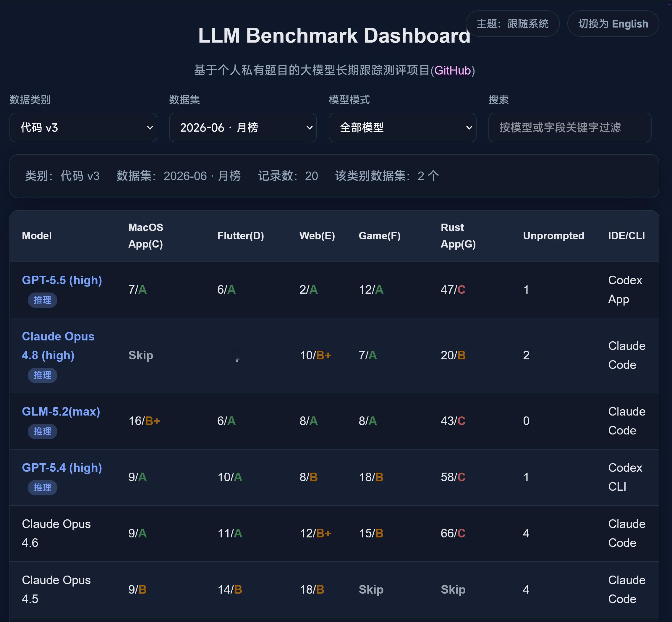Click the Rust App(G) column header

tap(458, 236)
